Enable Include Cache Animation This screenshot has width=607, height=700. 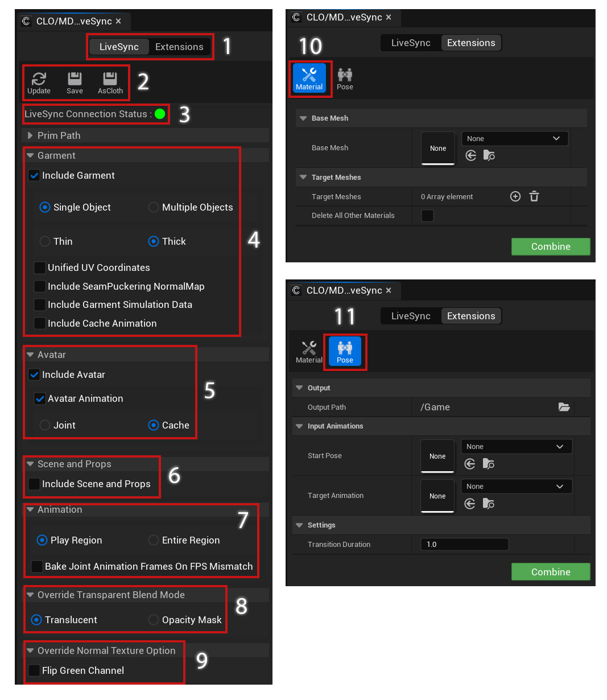point(40,323)
